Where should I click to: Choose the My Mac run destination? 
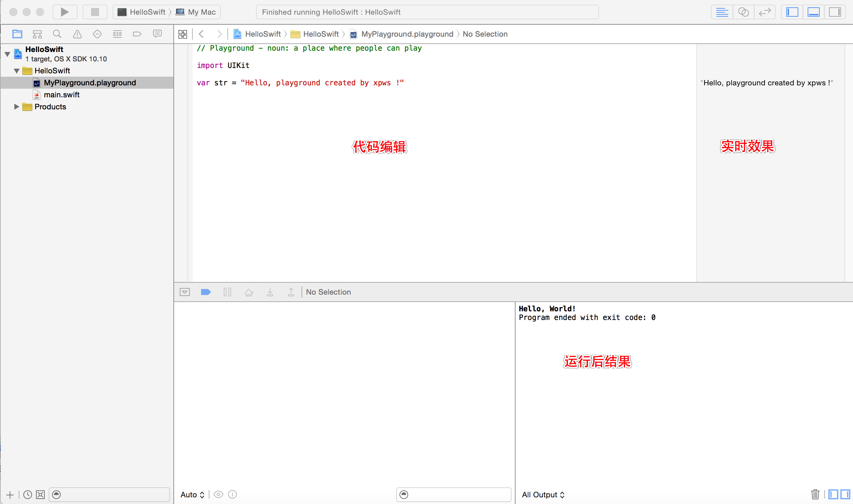pyautogui.click(x=196, y=12)
